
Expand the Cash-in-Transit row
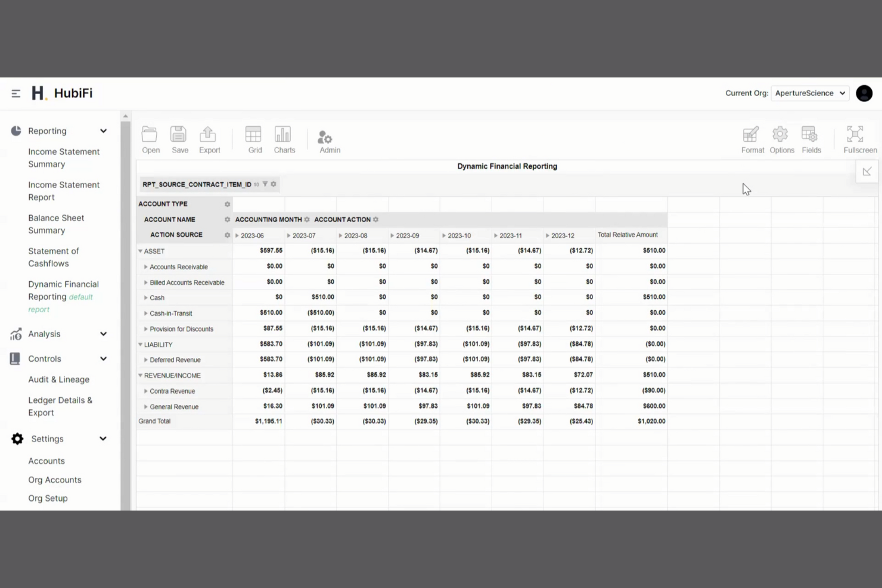(146, 313)
